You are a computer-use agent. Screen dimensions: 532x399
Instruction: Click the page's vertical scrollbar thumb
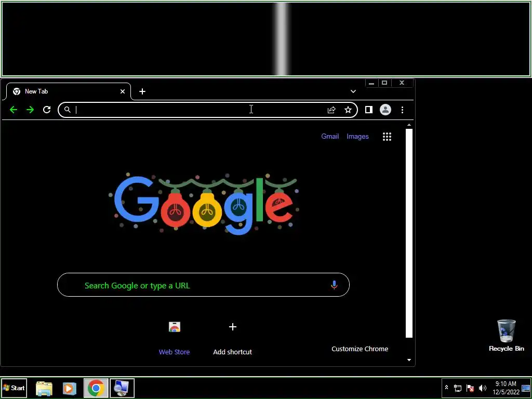tap(409, 233)
